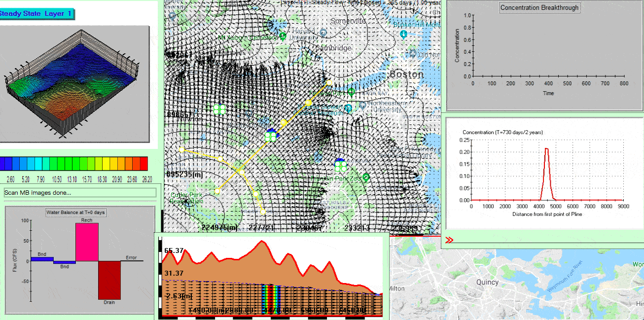This screenshot has width=644, height=320.
Task: Click the Scan MB images done status field
Action: coord(80,193)
